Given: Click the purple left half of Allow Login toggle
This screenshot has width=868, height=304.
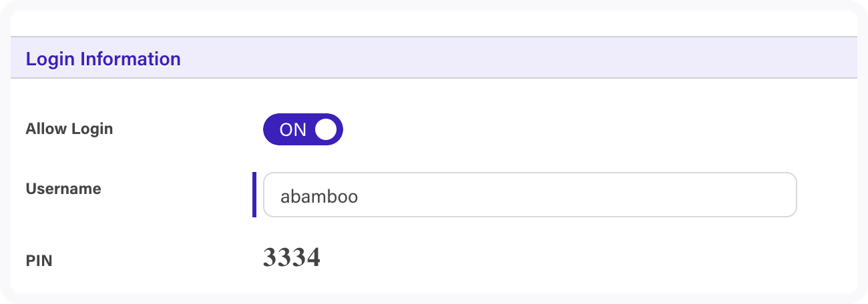Looking at the screenshot, I should point(283,129).
